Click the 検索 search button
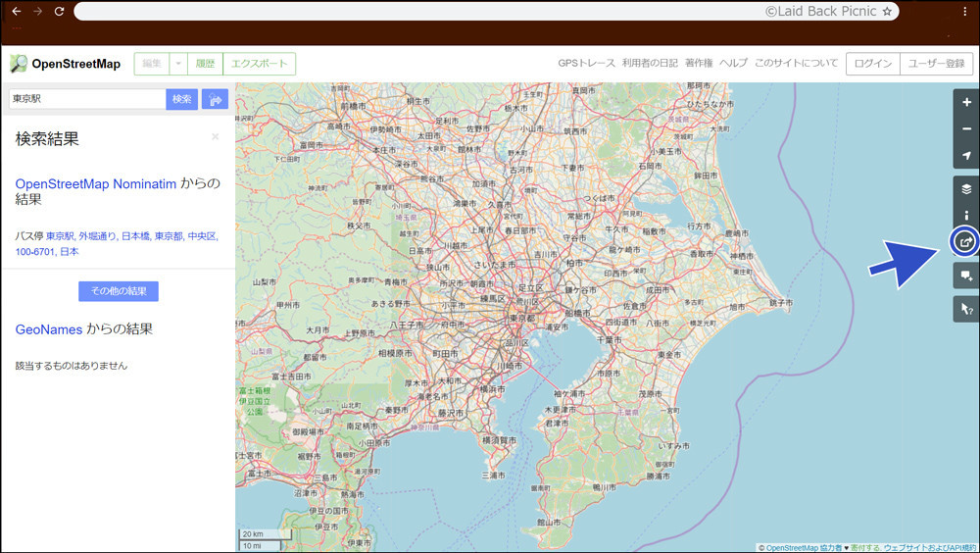This screenshot has height=553, width=980. pyautogui.click(x=182, y=99)
